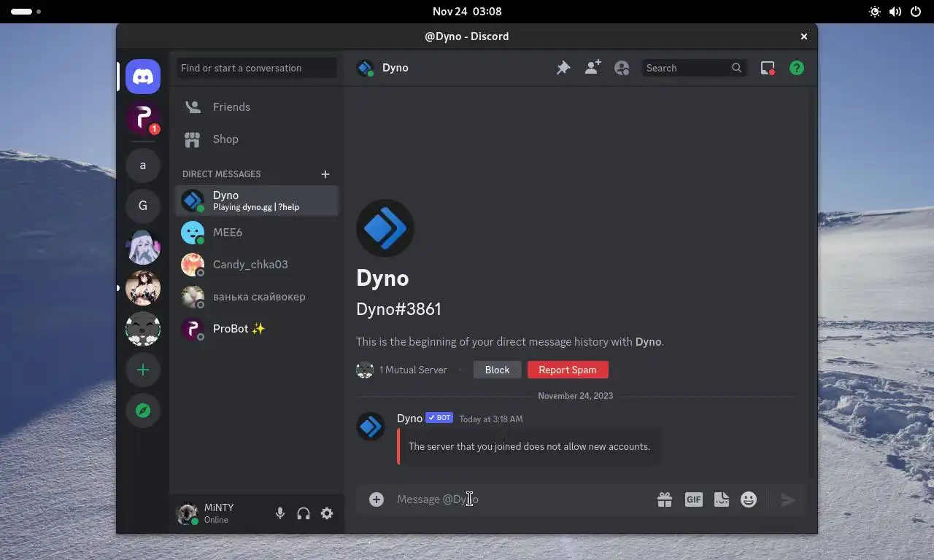Open the GIF picker
This screenshot has height=560, width=934.
click(x=693, y=499)
